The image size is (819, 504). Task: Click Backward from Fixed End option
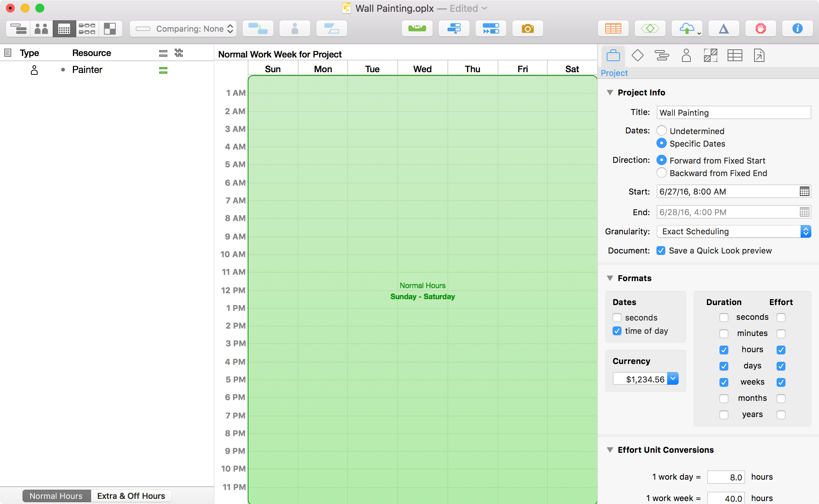[661, 173]
